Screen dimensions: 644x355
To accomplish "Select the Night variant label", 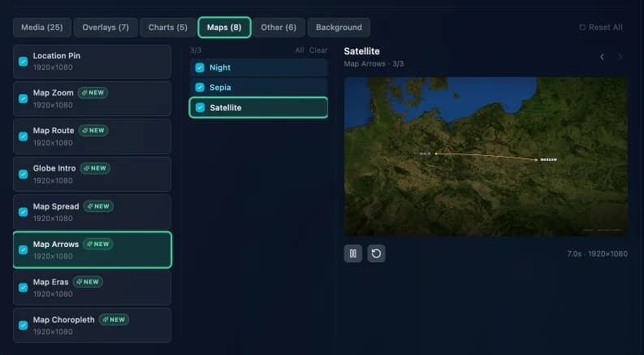I will [x=220, y=67].
